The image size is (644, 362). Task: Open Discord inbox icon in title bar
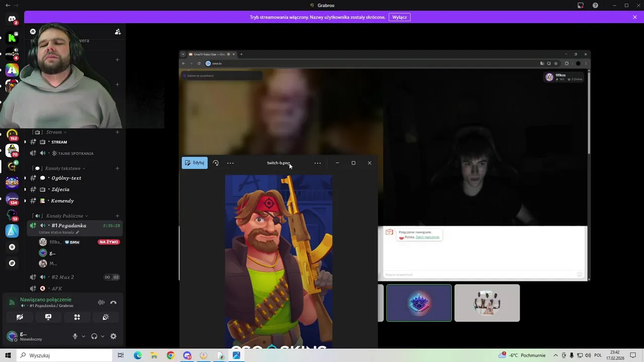click(x=581, y=6)
